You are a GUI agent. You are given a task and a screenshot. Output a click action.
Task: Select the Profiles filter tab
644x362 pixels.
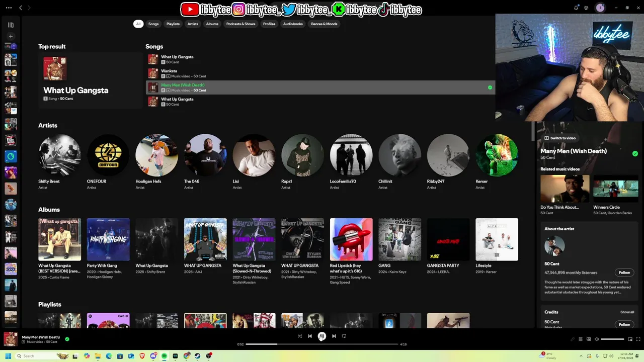click(x=269, y=24)
